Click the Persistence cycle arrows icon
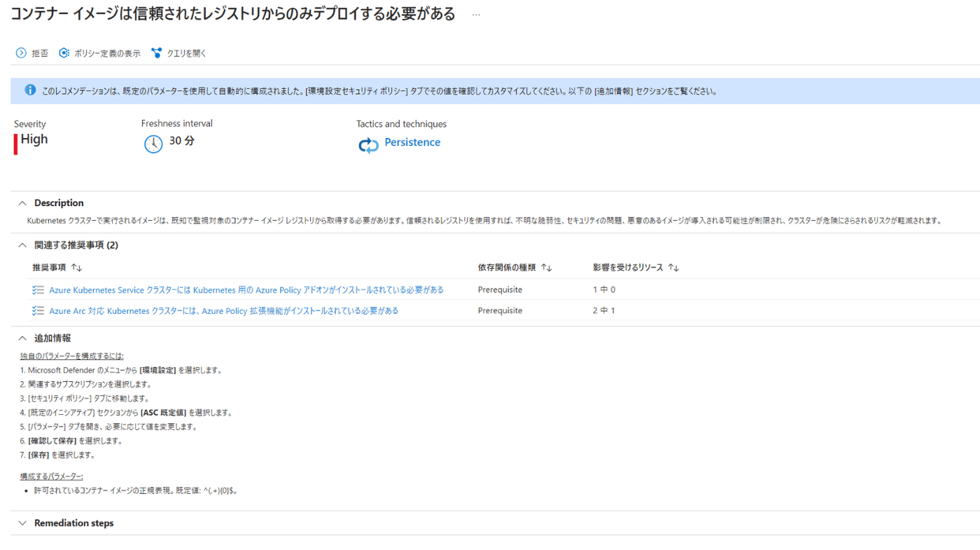980x550 pixels. [368, 145]
